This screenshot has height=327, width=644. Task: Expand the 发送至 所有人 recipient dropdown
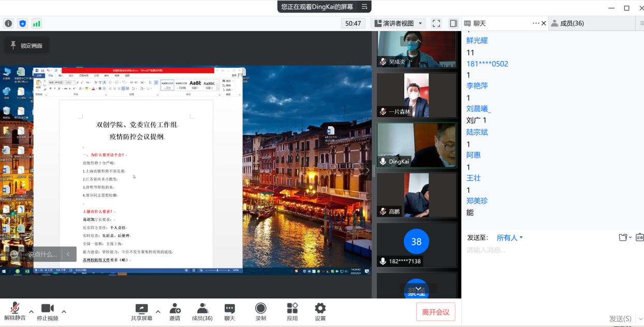click(510, 238)
